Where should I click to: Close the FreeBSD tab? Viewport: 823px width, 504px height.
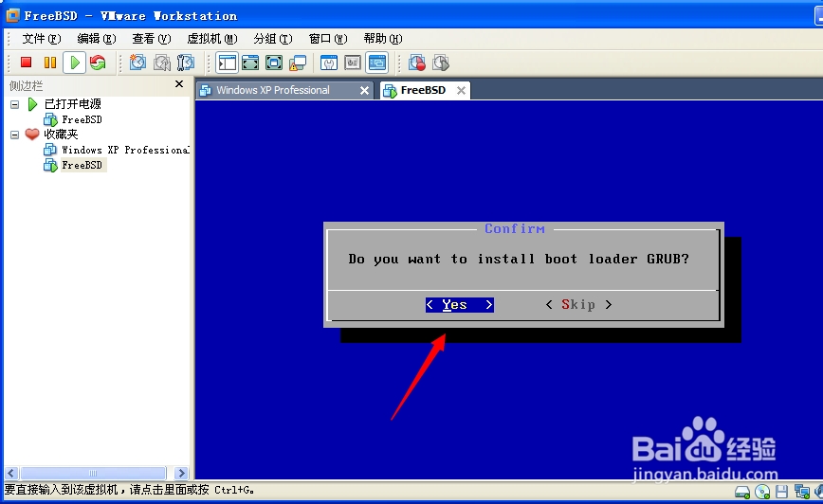[x=461, y=91]
